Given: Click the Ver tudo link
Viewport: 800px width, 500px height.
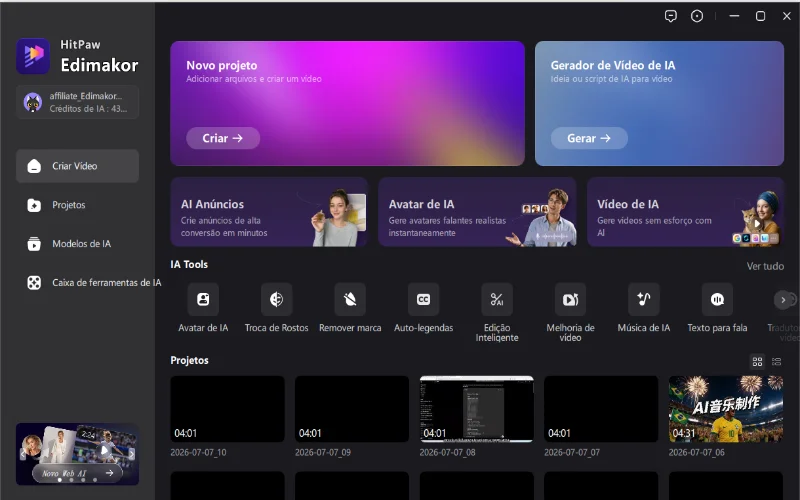Looking at the screenshot, I should (x=765, y=266).
